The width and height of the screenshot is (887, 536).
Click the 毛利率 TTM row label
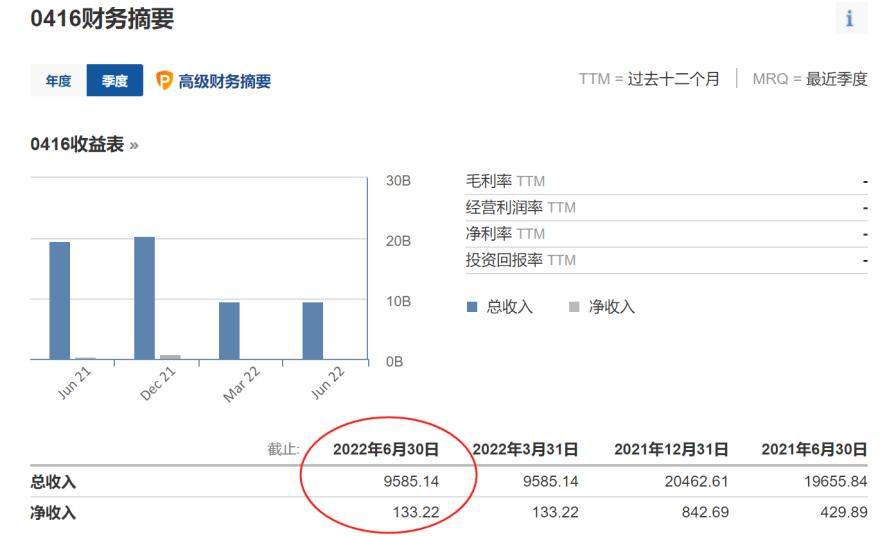coord(505,181)
